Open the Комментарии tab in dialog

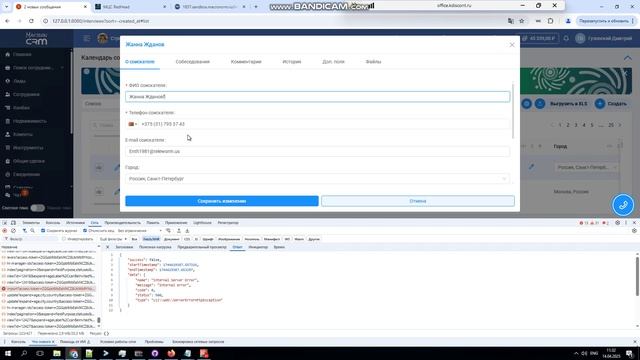point(246,62)
